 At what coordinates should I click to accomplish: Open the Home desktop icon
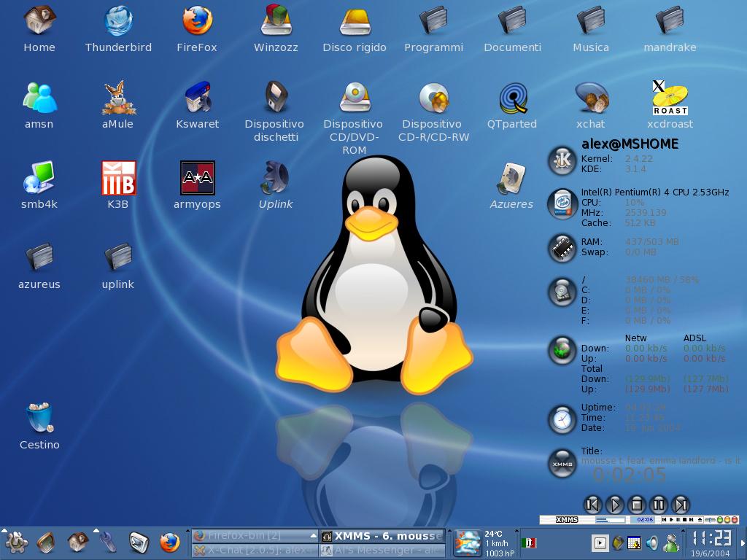39,20
